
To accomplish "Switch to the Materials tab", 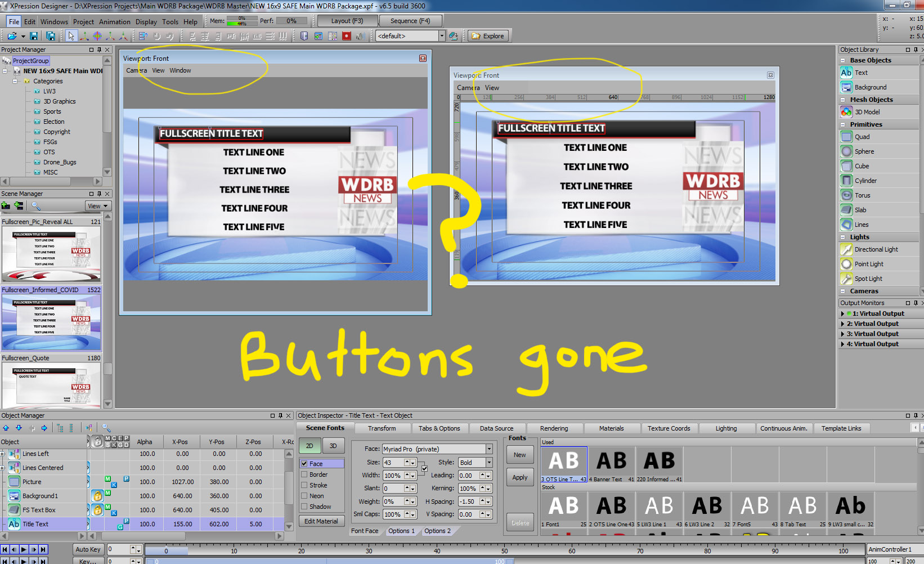I will pyautogui.click(x=611, y=428).
